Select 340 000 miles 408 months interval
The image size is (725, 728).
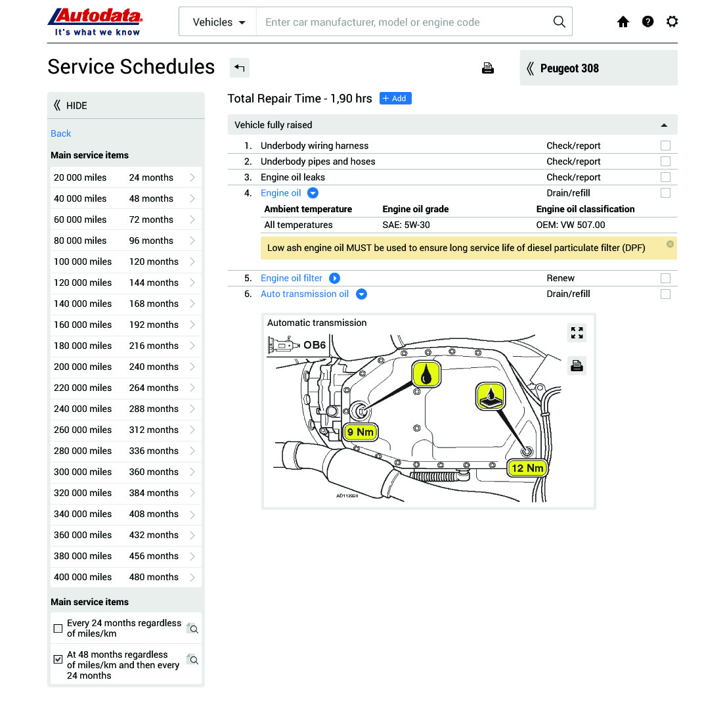pos(126,514)
